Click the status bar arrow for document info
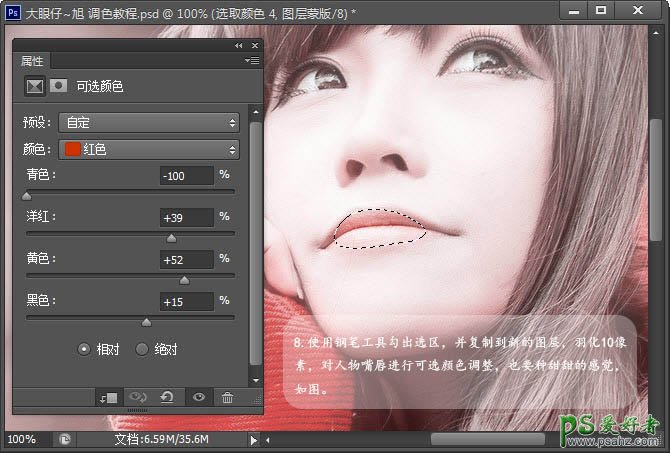670x453 pixels. (254, 439)
